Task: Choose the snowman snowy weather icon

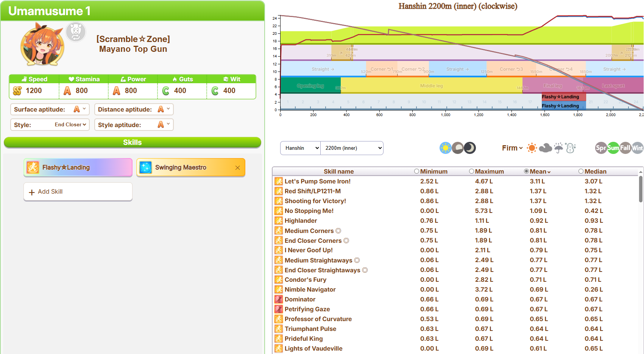Action: click(x=571, y=148)
